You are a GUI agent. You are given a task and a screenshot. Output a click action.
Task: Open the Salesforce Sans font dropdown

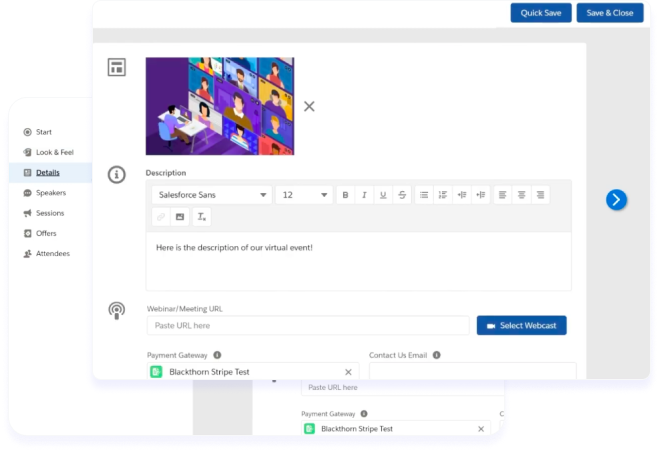(212, 195)
